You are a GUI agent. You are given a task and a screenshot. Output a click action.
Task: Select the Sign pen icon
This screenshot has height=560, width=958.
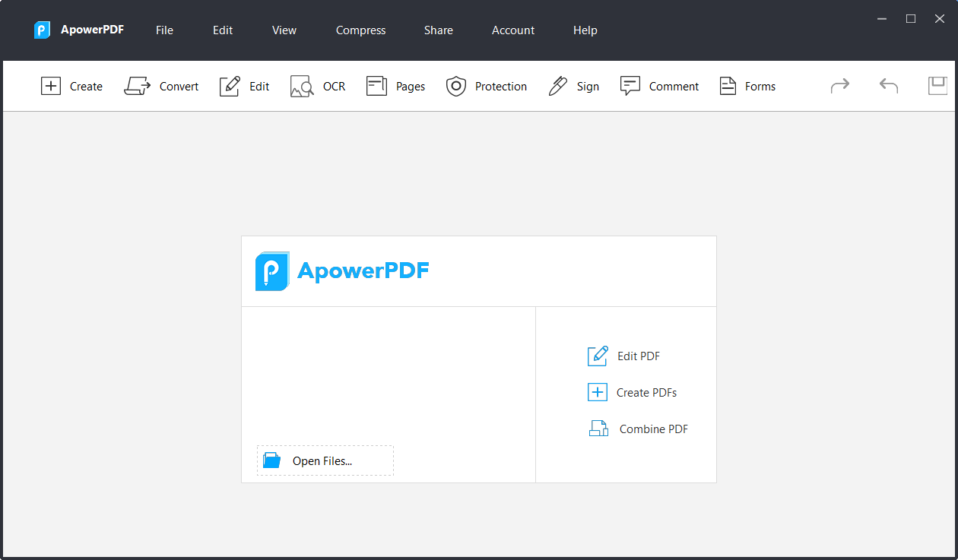[558, 86]
